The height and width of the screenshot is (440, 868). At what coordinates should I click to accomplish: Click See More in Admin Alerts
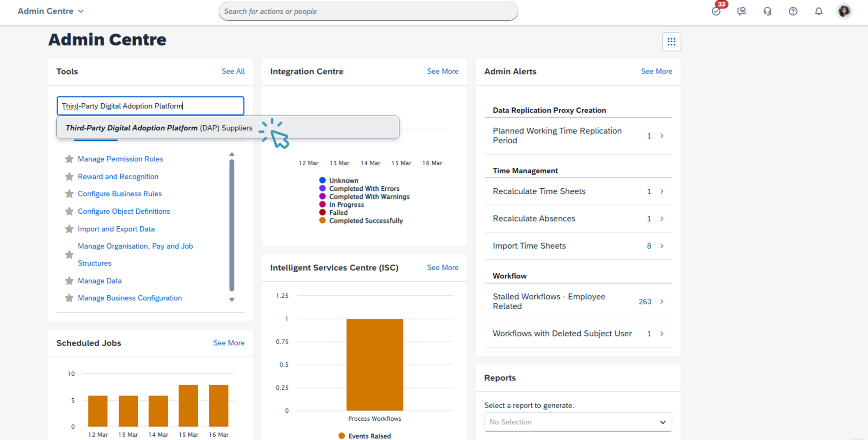point(656,71)
